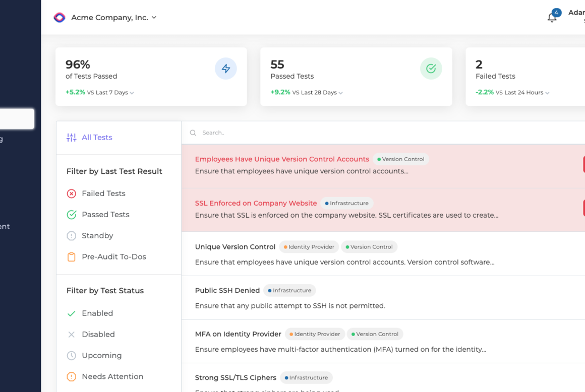Click the 96% of Tests Passed value
Viewport: 585px width, 392px height.
[78, 64]
